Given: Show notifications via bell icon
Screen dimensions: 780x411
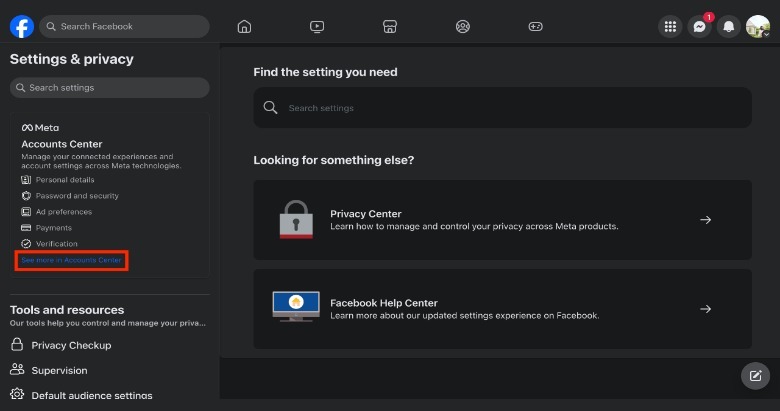Looking at the screenshot, I should [x=729, y=27].
